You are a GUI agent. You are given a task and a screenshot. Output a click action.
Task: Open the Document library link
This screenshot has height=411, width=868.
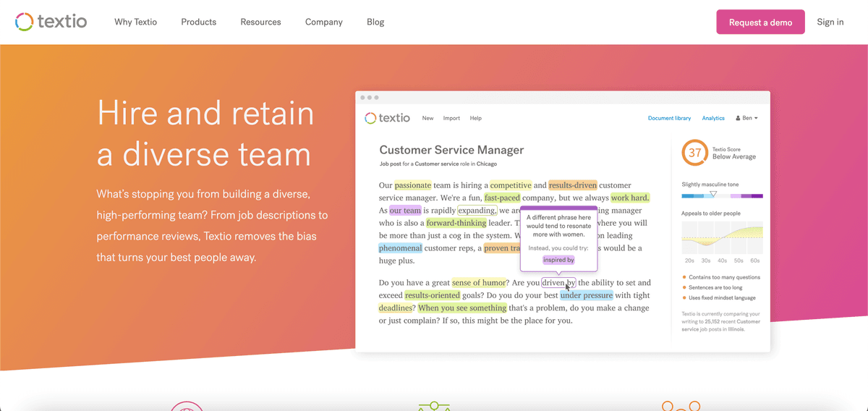[x=669, y=118]
